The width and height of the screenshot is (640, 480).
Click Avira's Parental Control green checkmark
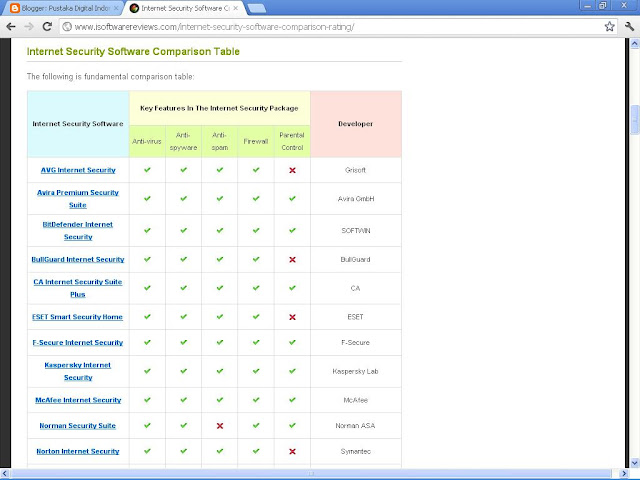tap(292, 198)
